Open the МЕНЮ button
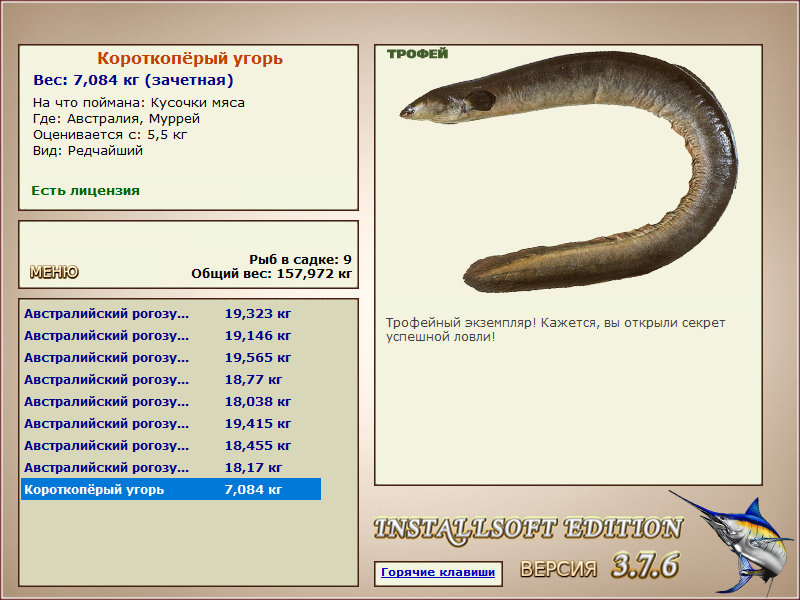Screen dimensions: 800x600 coord(54,272)
